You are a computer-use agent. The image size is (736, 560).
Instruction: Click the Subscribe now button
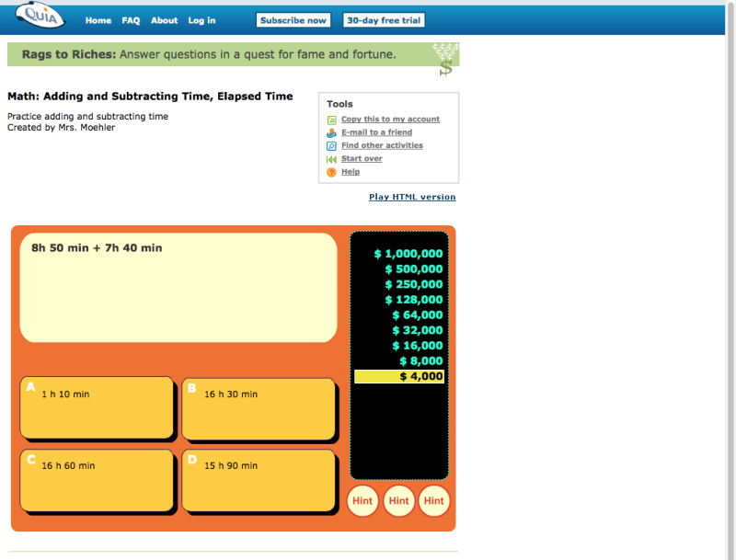293,19
